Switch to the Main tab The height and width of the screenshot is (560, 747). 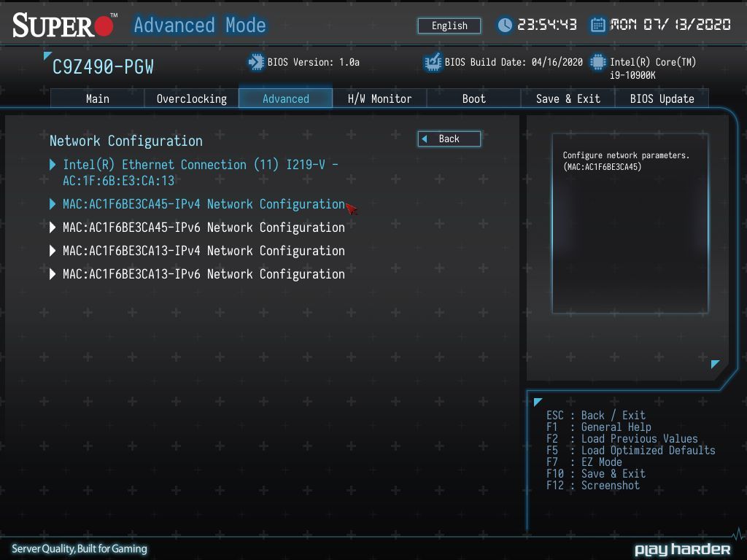[x=97, y=98]
